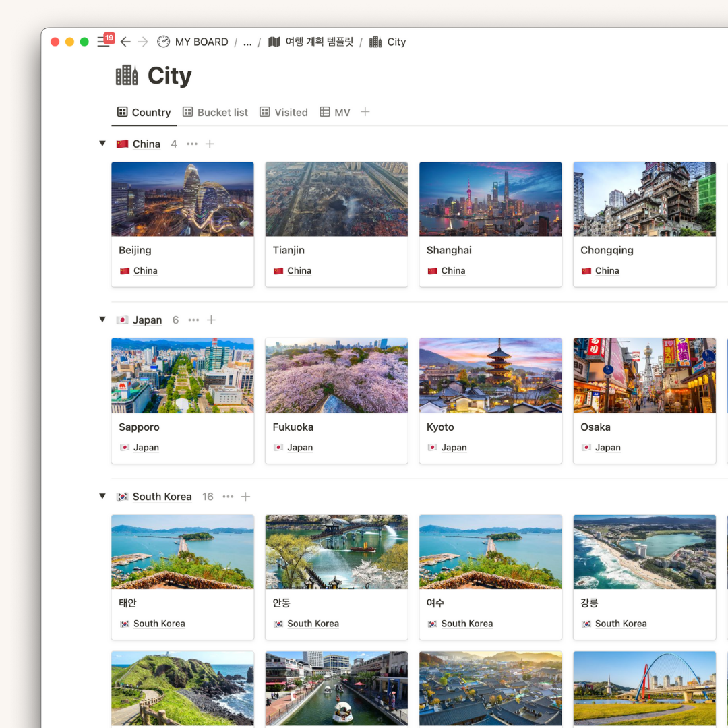Open the hanok village rooftops card image
728x728 pixels.
[x=490, y=688]
